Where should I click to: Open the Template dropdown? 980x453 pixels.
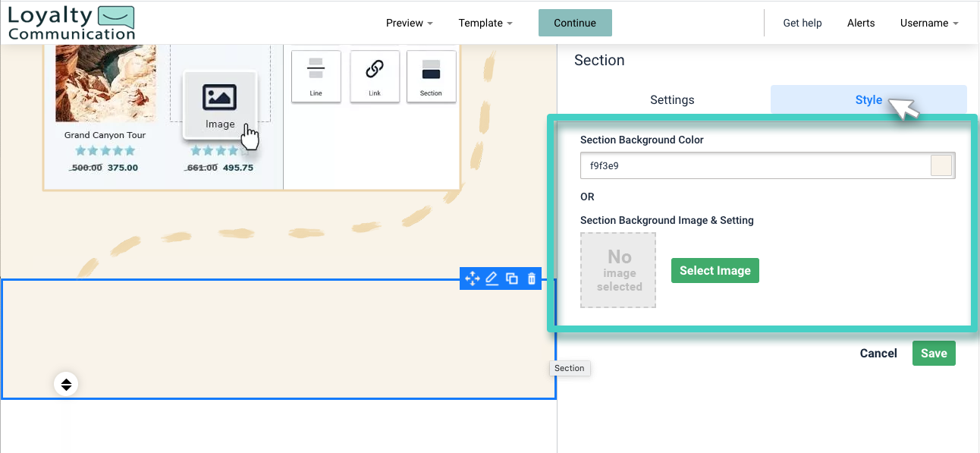point(485,23)
